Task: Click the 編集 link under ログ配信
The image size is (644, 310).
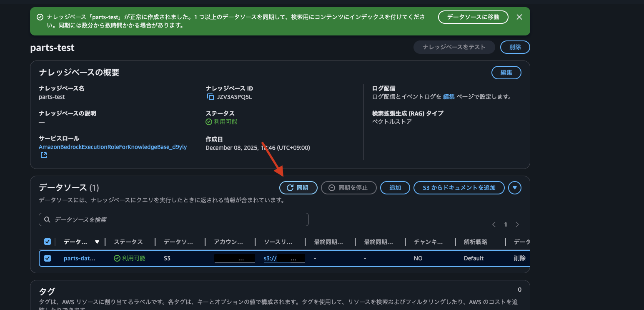Action: pos(449,96)
